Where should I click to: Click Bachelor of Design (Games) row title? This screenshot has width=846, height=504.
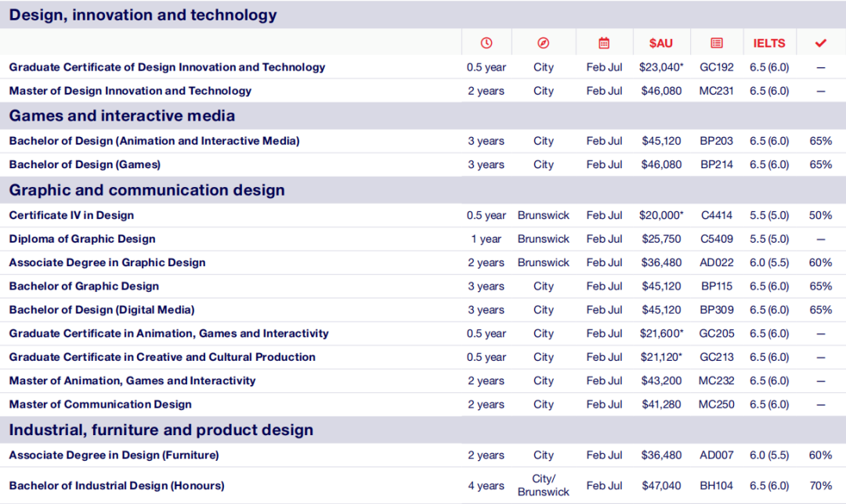pos(85,164)
